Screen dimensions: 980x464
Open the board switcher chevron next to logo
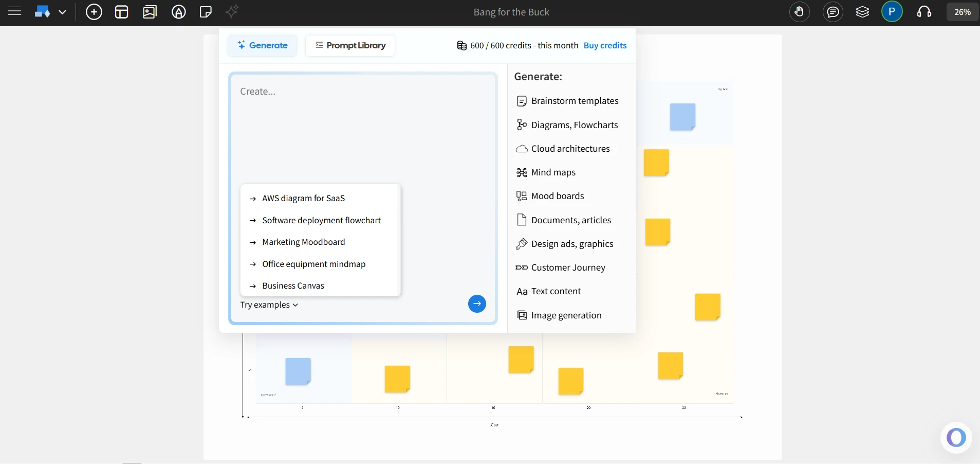point(63,12)
